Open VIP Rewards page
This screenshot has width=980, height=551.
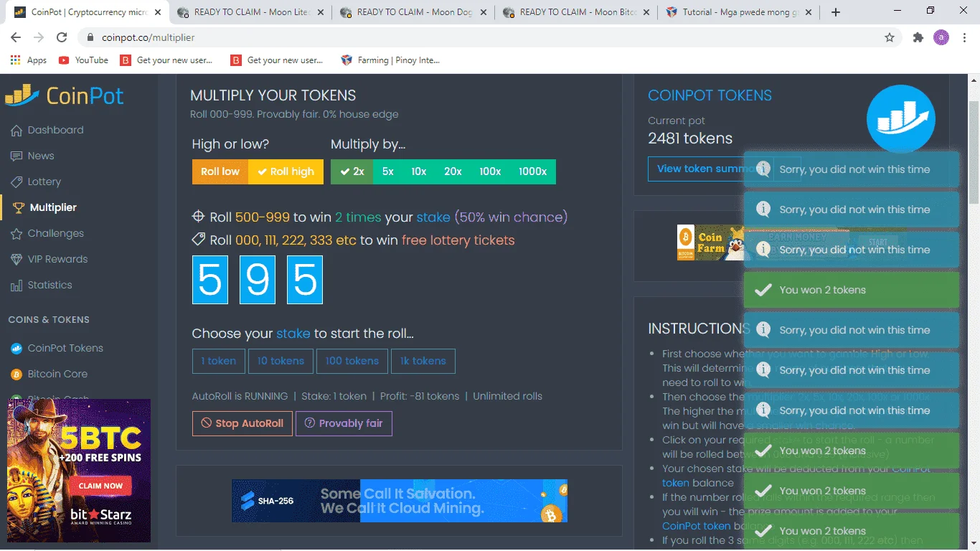[x=57, y=259]
